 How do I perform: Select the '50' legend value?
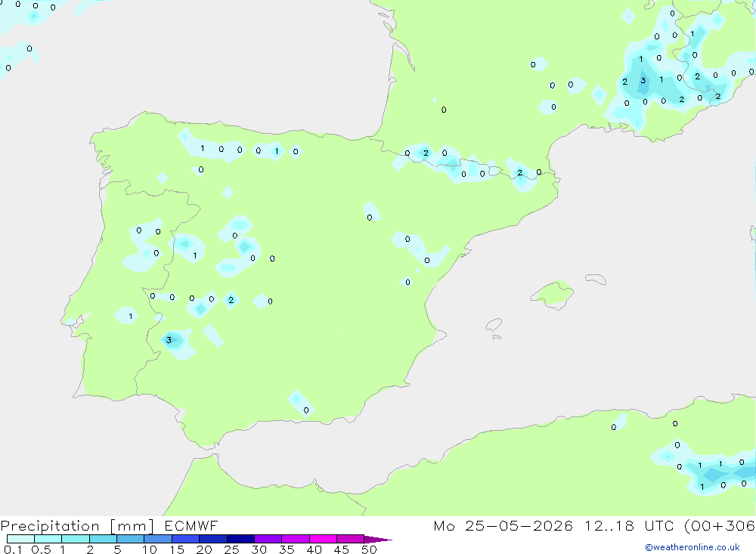point(369,549)
